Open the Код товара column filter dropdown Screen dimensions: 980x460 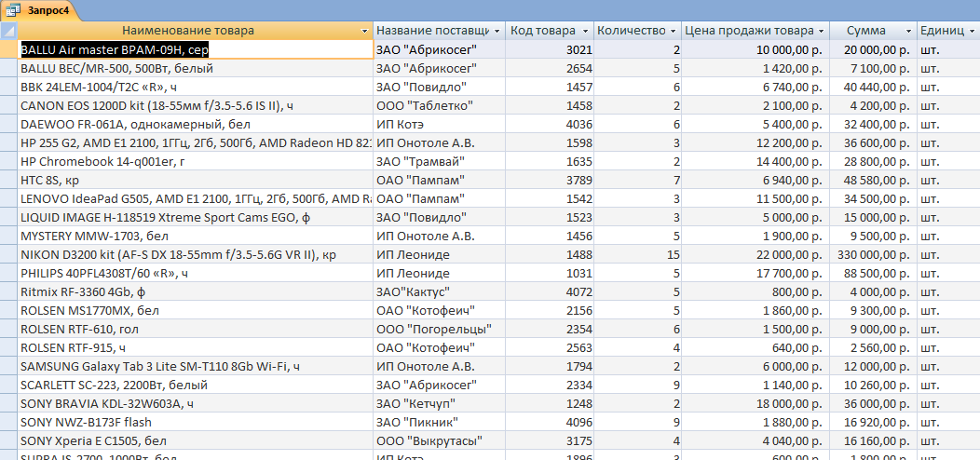pos(585,32)
